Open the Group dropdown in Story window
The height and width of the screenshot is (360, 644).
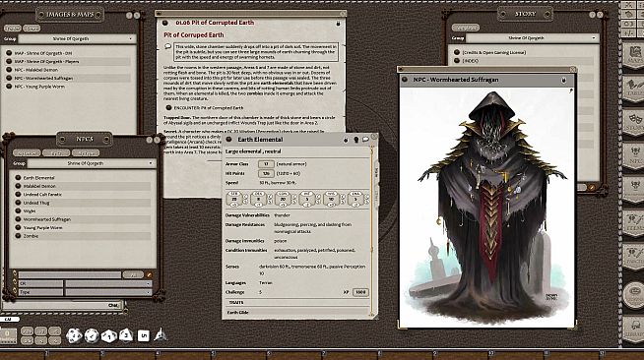[532, 37]
